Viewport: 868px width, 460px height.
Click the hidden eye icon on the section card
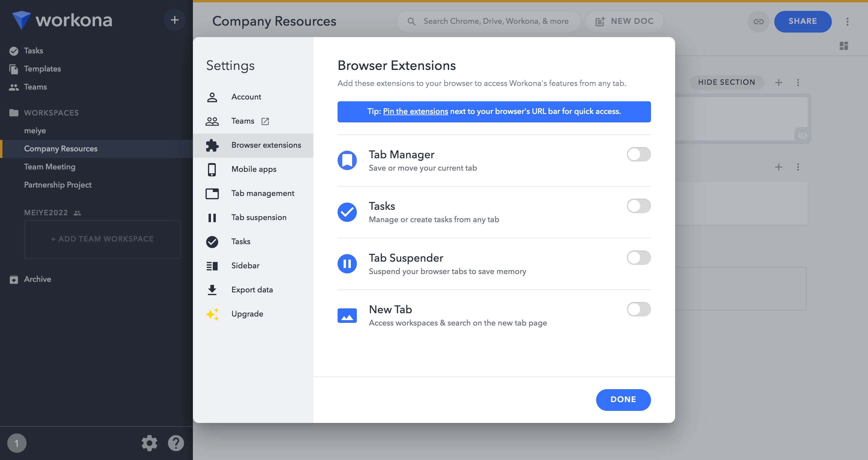coord(803,135)
